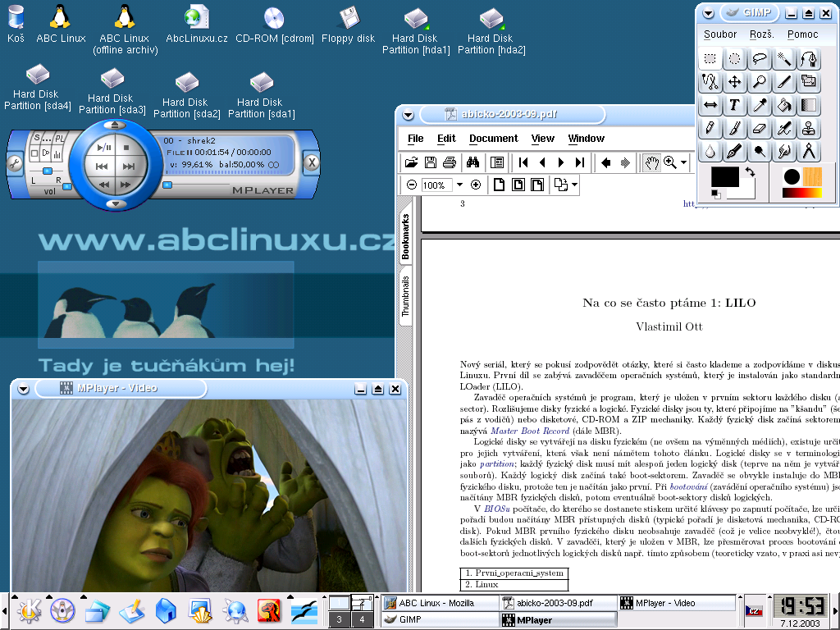
Task: Open the page layout dropdown arrow
Action: [574, 185]
